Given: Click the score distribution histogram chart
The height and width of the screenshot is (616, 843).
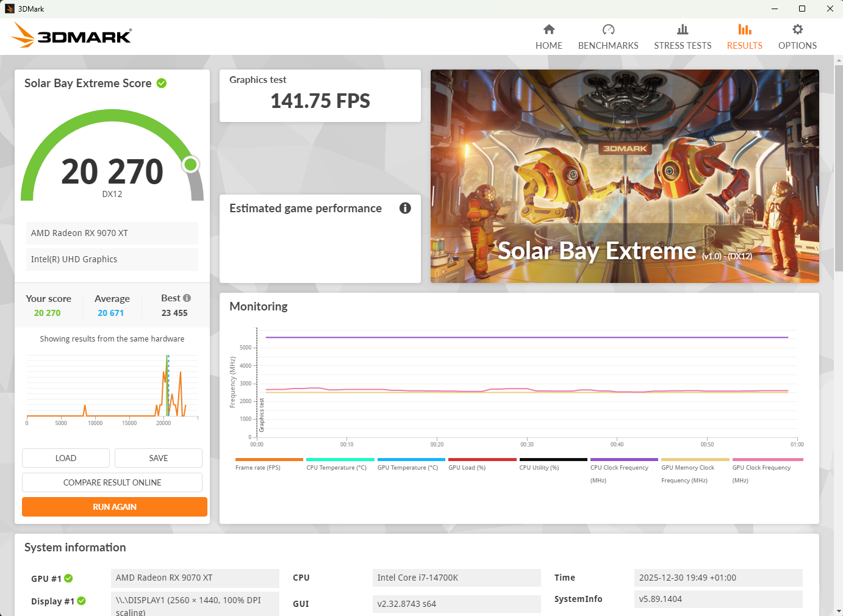Looking at the screenshot, I should (x=112, y=390).
